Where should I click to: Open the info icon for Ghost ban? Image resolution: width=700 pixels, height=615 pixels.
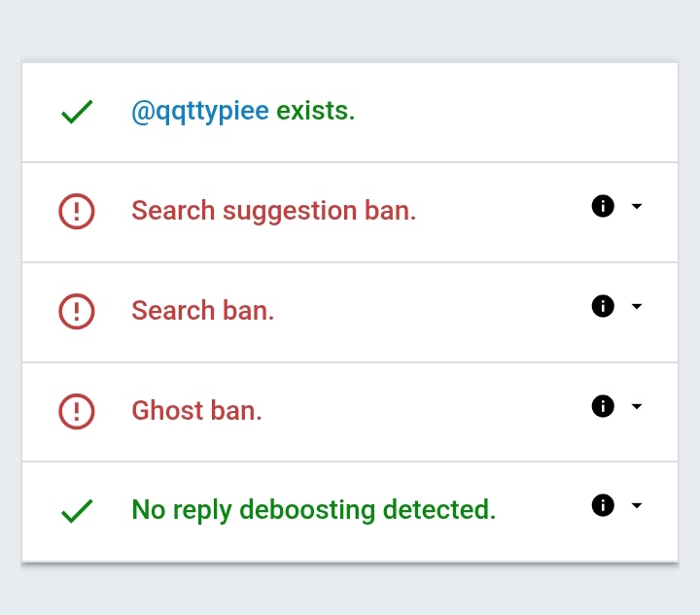[x=603, y=406]
